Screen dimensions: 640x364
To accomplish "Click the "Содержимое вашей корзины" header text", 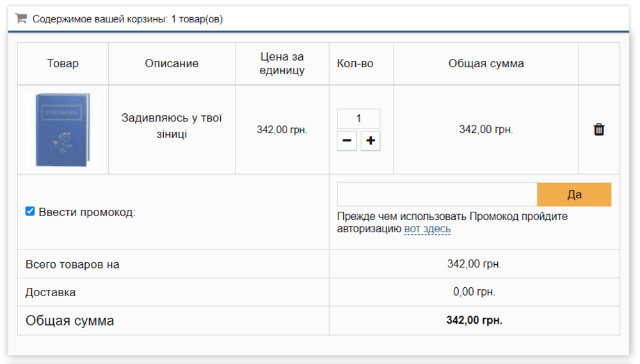I will point(128,19).
